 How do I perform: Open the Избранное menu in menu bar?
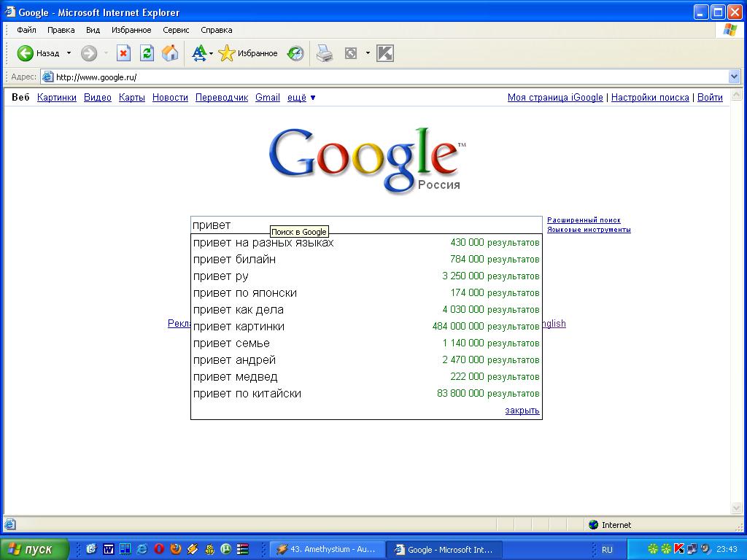tap(131, 30)
